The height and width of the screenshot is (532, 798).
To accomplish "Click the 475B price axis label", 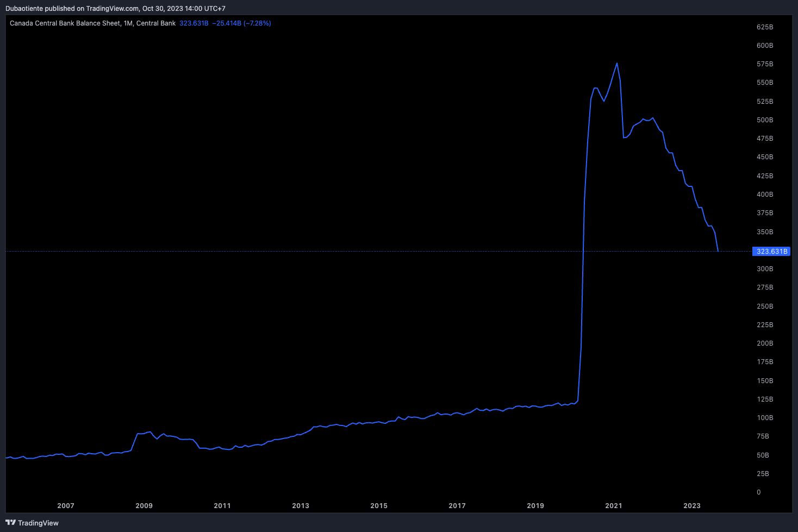I will coord(765,139).
